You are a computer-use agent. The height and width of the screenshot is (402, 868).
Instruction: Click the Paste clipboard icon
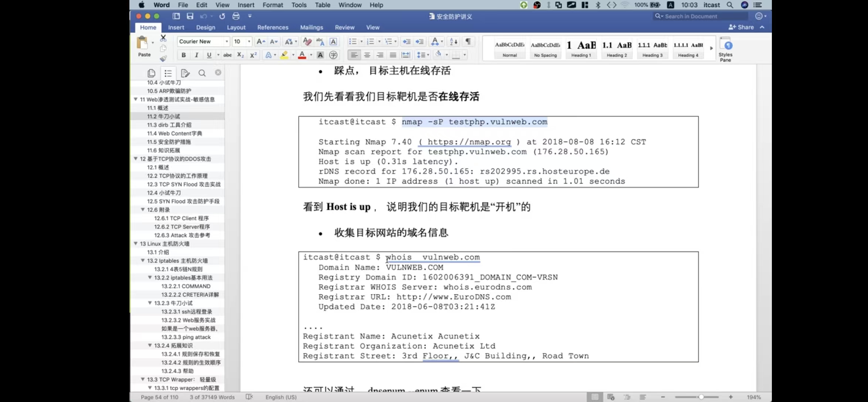coord(142,43)
